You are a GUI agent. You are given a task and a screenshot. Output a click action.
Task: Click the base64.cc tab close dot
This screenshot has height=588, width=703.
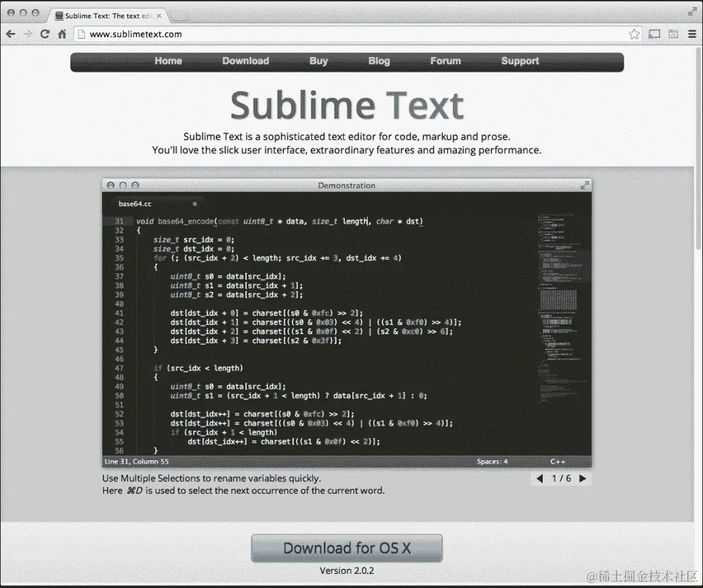[x=194, y=204]
